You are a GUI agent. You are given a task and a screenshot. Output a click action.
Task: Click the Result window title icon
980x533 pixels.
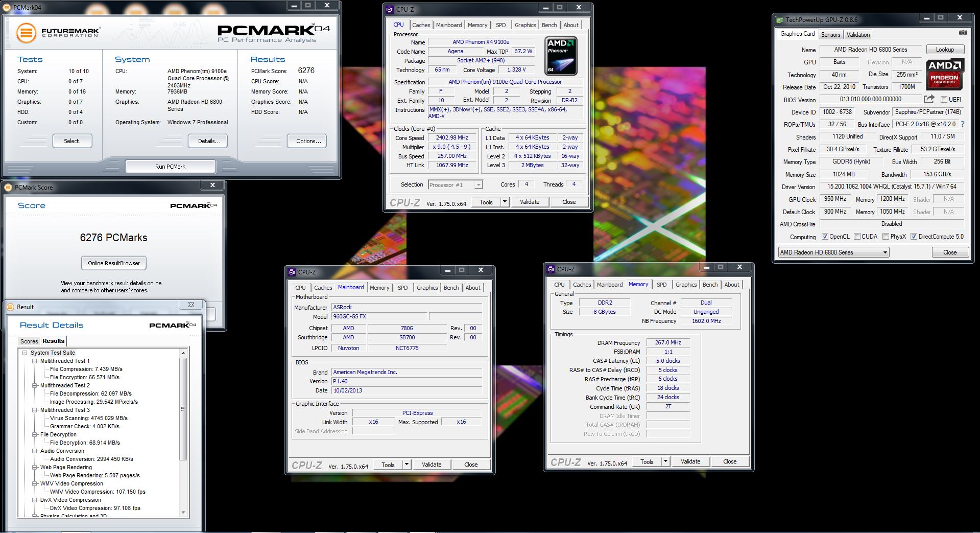(x=10, y=307)
